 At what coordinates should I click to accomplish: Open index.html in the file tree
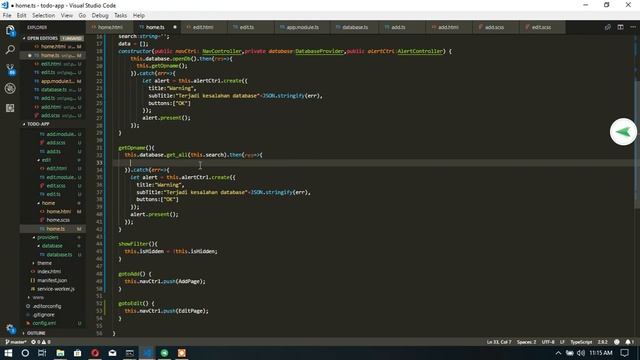pos(49,271)
